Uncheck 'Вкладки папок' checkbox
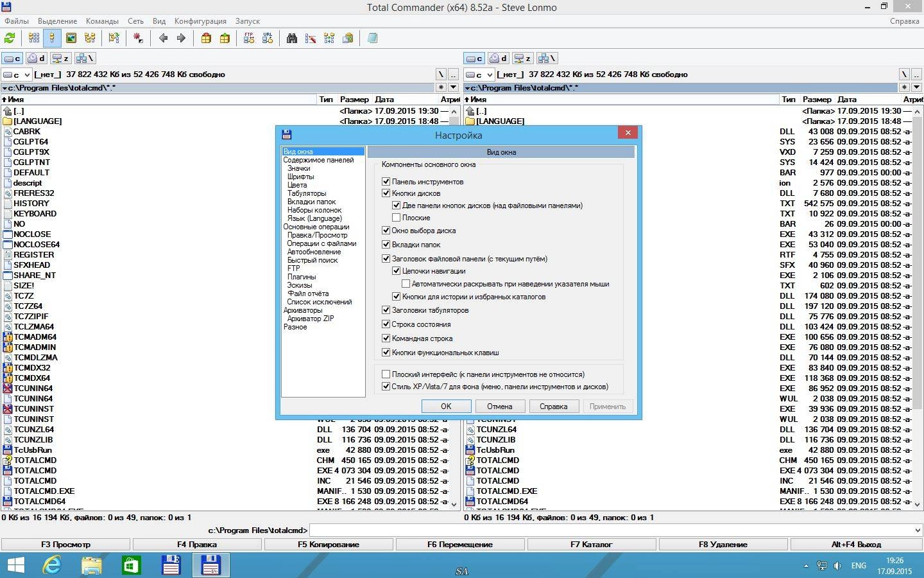This screenshot has height=578, width=924. click(x=386, y=245)
